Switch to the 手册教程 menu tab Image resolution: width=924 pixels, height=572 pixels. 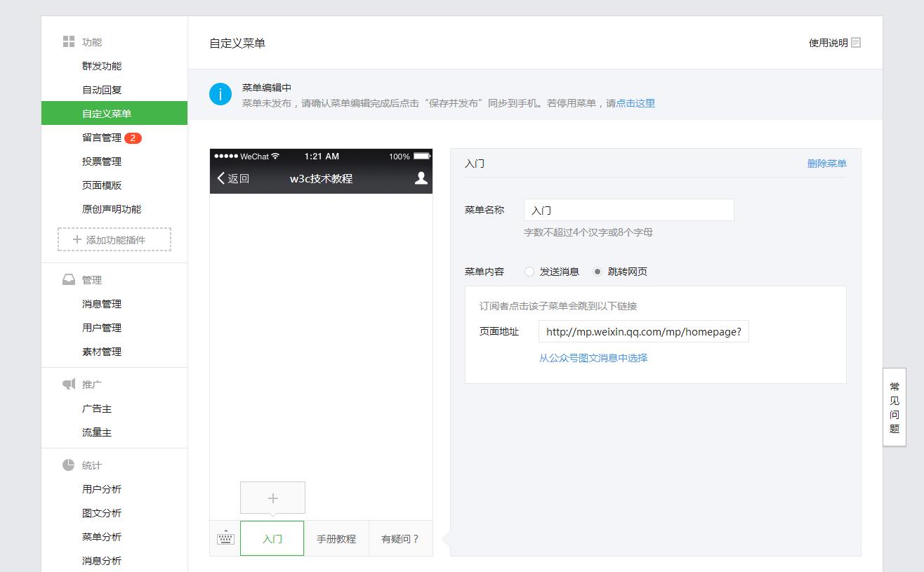click(x=336, y=538)
